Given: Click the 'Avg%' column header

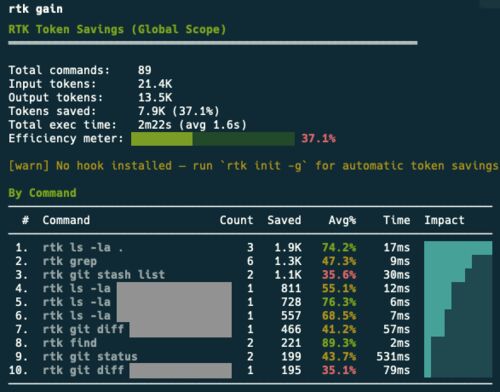Looking at the screenshot, I should (342, 220).
